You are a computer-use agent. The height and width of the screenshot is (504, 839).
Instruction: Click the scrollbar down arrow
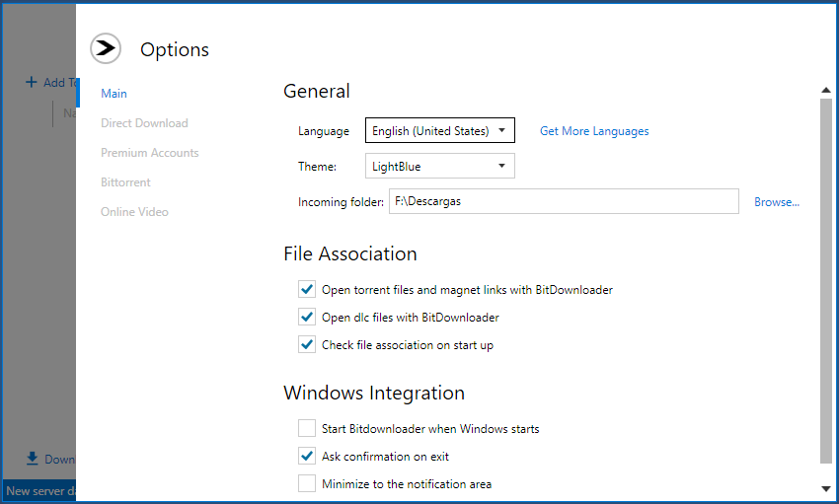(x=825, y=488)
